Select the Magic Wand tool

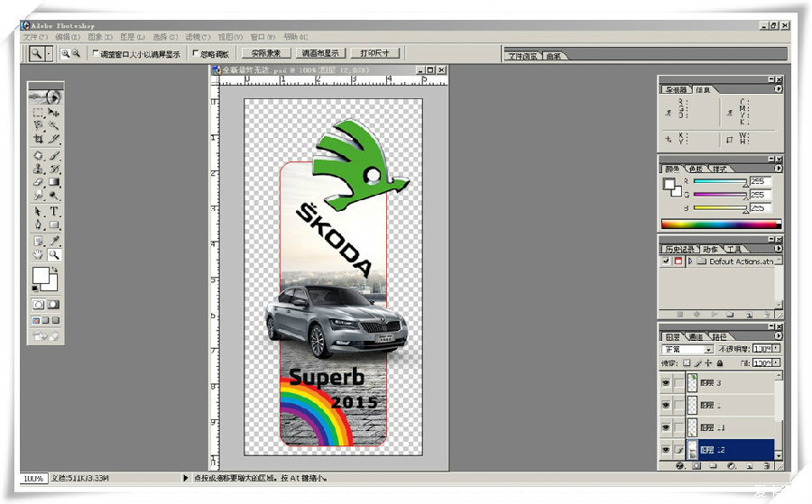click(x=53, y=125)
